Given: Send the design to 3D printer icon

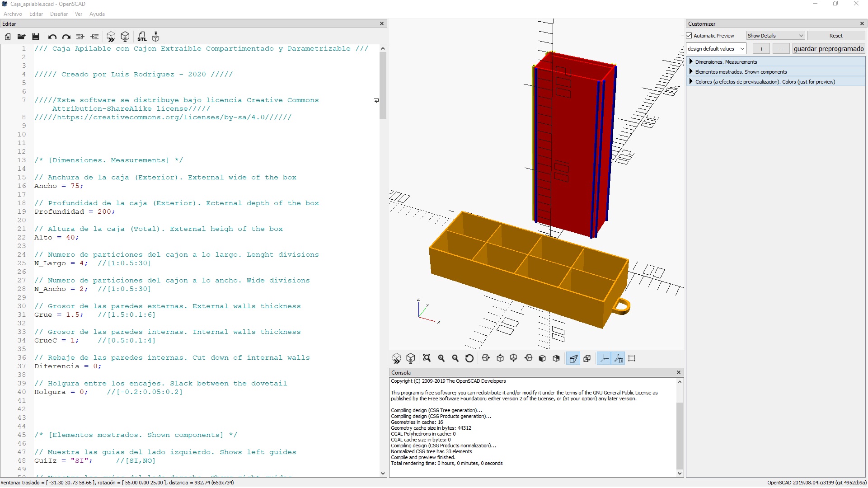Looking at the screenshot, I should tap(156, 37).
